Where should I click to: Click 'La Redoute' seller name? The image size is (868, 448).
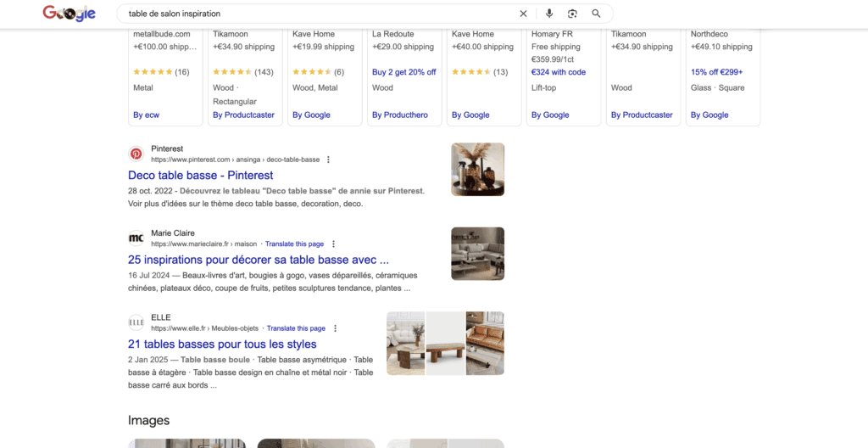[393, 34]
